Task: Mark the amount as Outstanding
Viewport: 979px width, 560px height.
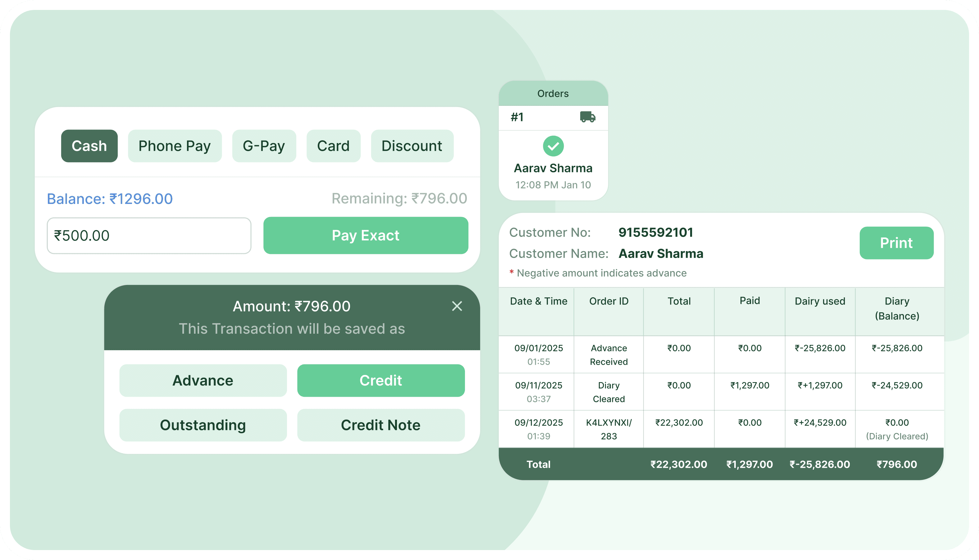Action: point(203,425)
